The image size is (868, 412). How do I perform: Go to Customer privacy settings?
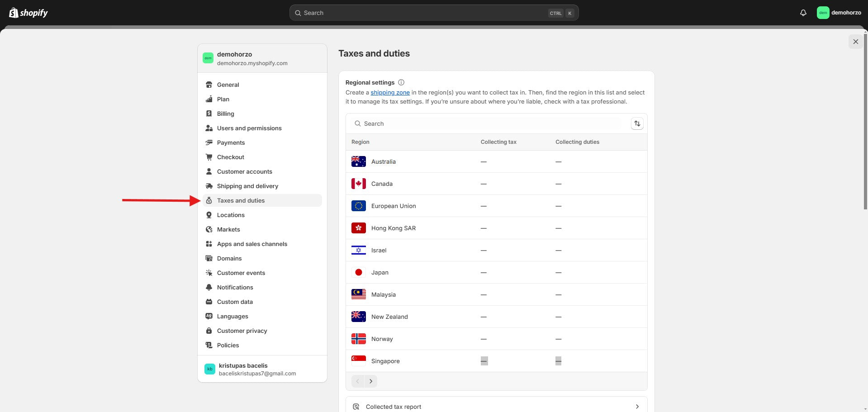click(x=242, y=331)
